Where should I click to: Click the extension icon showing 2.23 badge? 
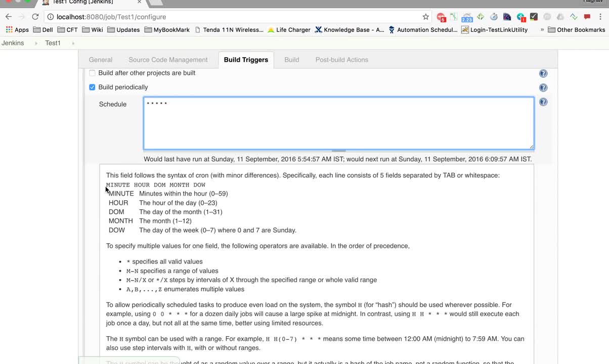coord(467,17)
